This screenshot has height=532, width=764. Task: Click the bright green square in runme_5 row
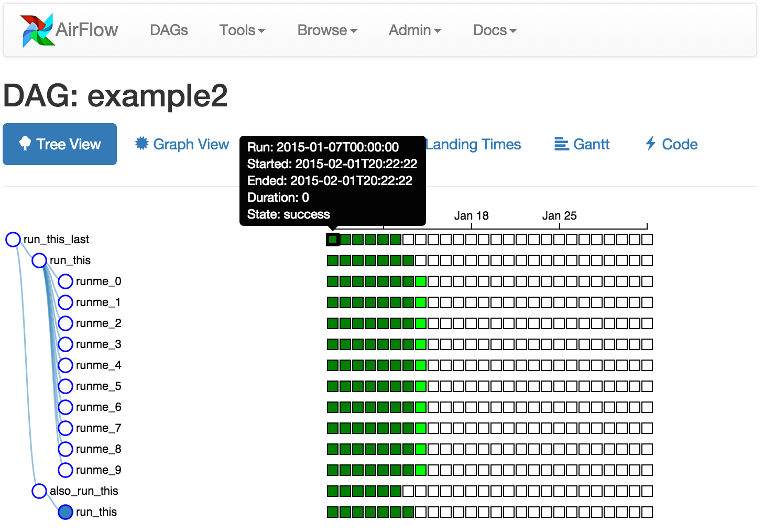click(x=420, y=386)
